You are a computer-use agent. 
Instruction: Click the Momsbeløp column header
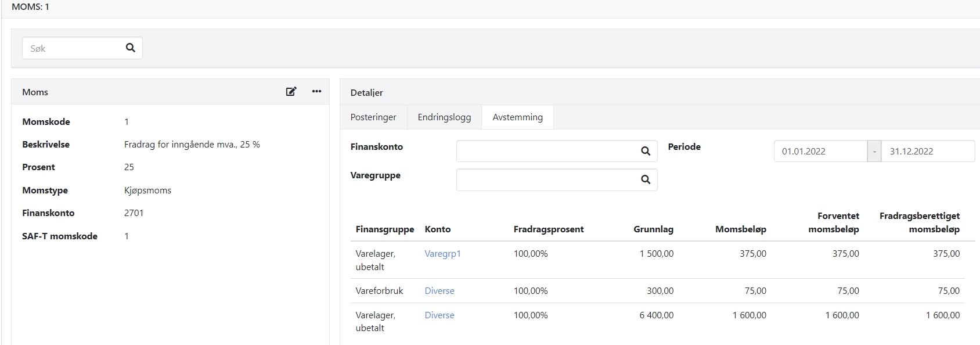pyautogui.click(x=740, y=229)
